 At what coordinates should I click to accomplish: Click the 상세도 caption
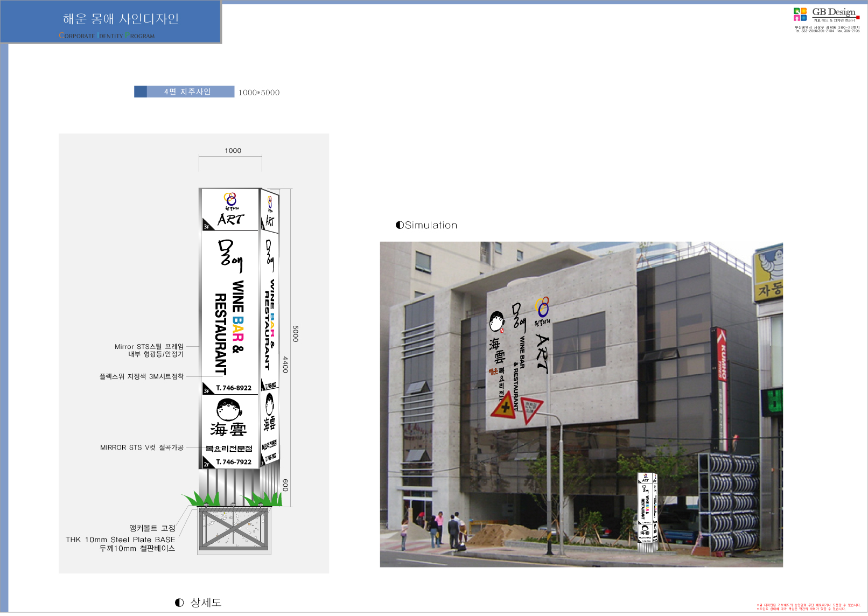206,603
